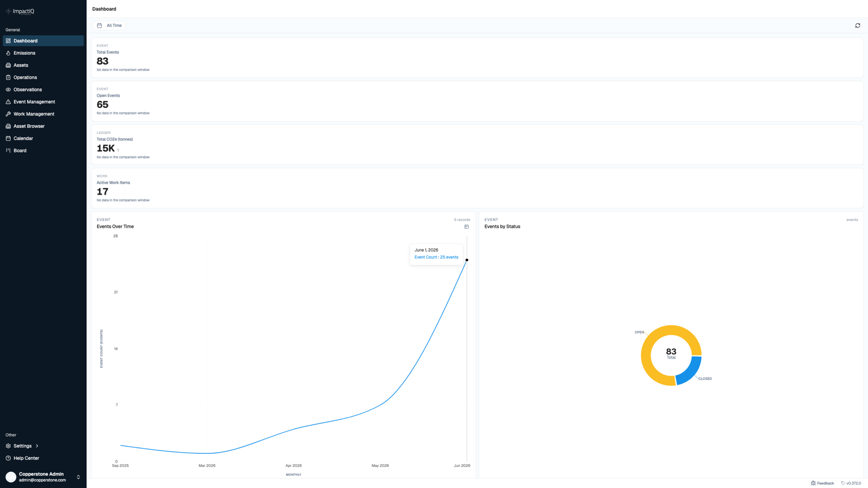The height and width of the screenshot is (488, 868).
Task: Click the June 2026 data point marker
Action: click(x=467, y=260)
